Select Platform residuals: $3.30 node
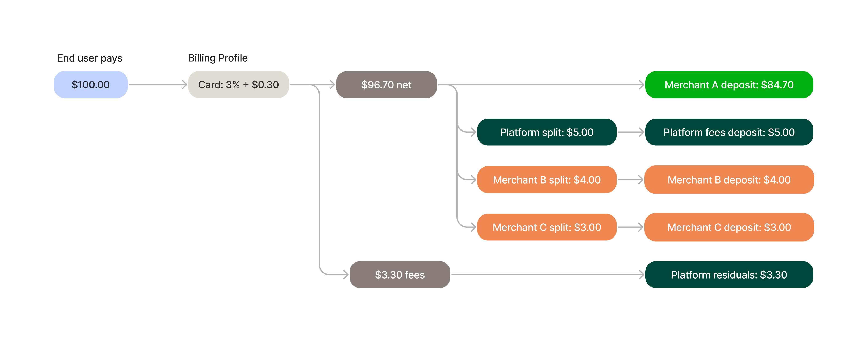 (x=729, y=275)
